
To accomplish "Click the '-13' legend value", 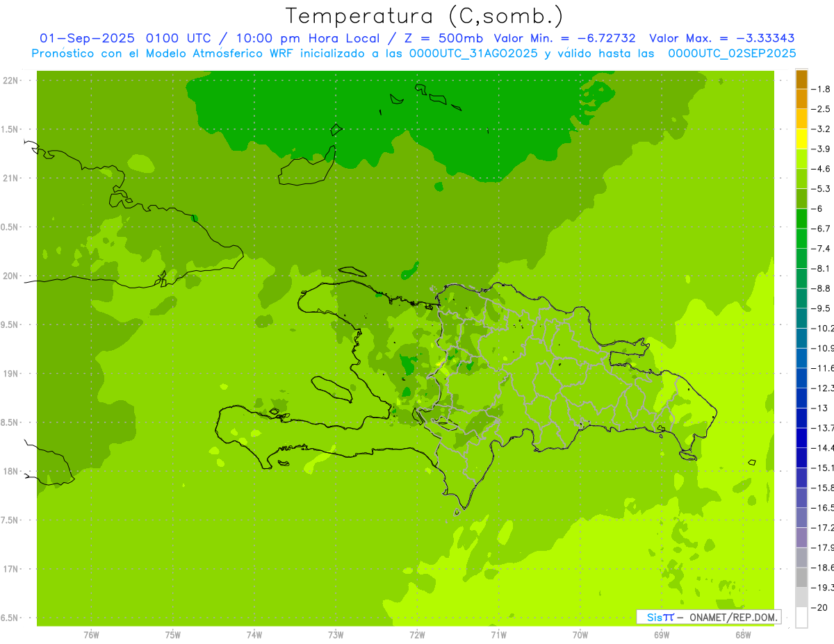I will click(820, 408).
